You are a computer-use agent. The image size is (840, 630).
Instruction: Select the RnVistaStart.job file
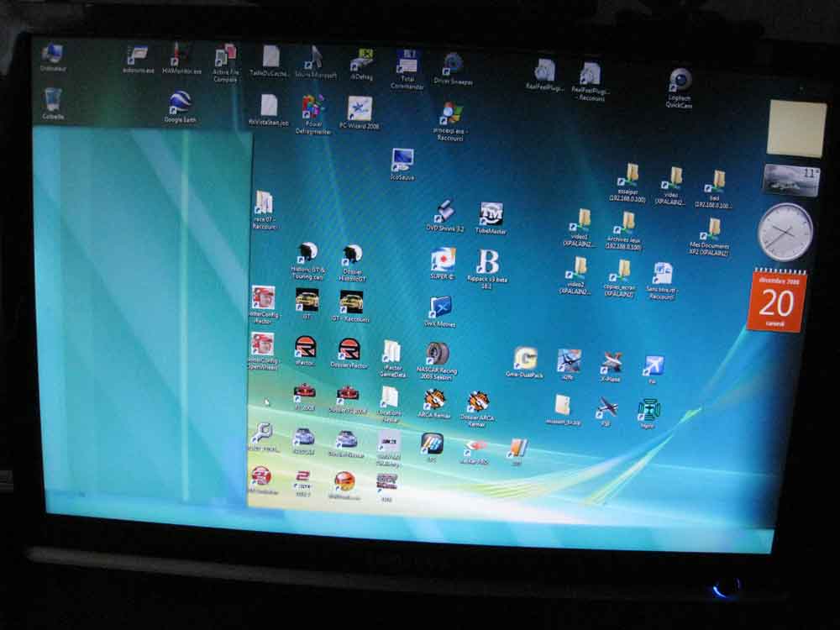pos(269,110)
